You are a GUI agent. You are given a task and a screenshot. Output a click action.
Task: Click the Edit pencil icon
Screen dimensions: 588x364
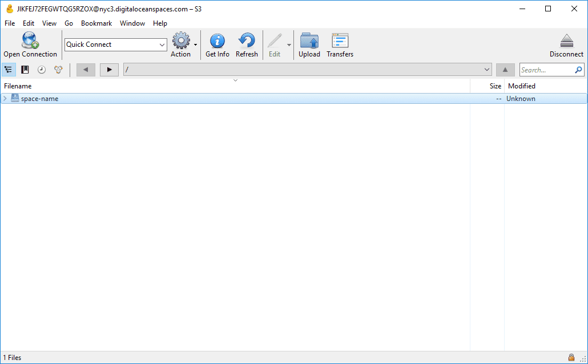[275, 41]
